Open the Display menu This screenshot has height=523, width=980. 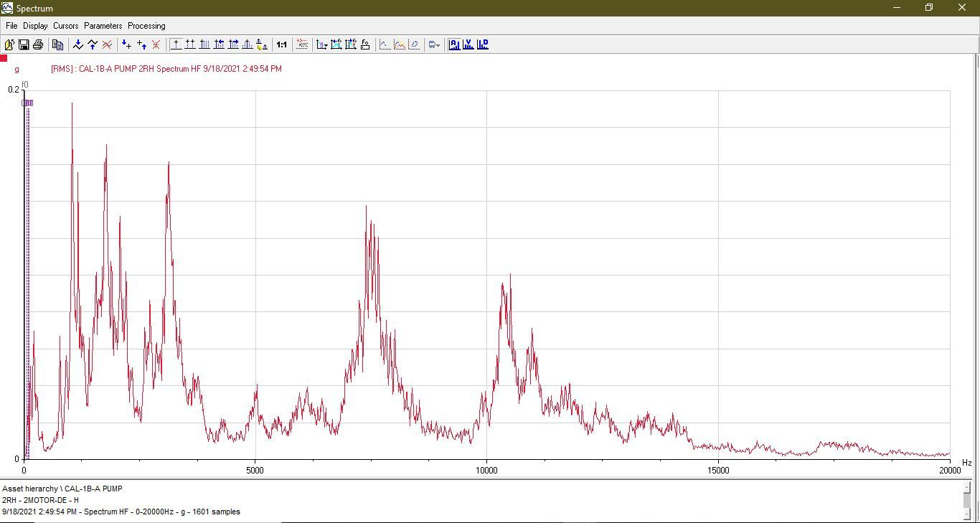[35, 26]
